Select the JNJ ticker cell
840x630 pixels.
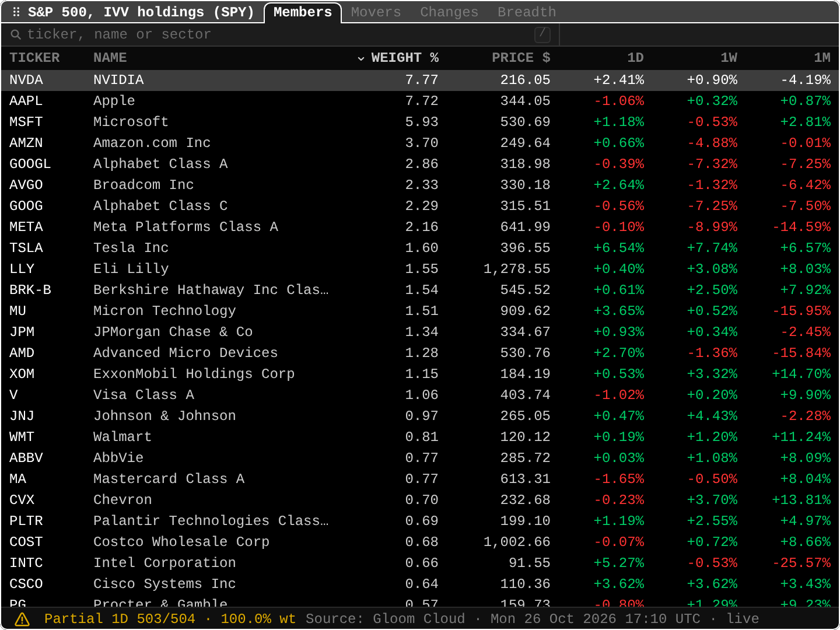click(x=22, y=416)
